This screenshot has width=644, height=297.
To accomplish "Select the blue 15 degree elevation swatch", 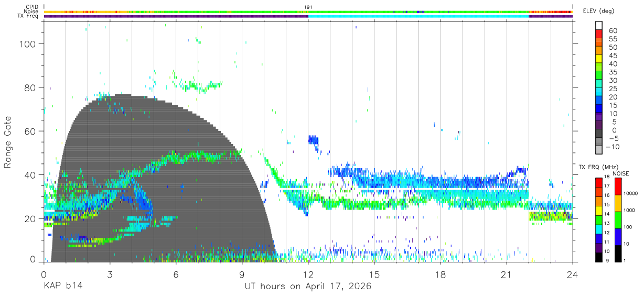I will click(x=599, y=108).
